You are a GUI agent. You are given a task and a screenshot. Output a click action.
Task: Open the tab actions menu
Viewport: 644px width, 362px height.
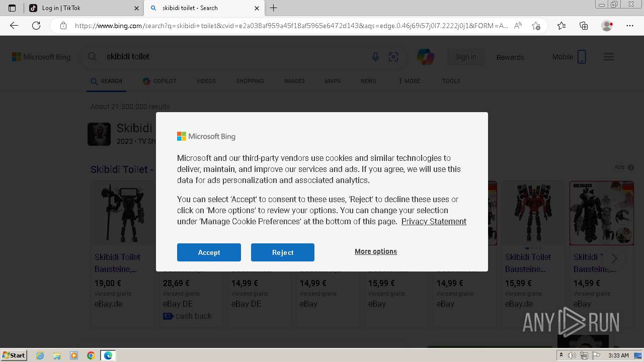[12, 8]
